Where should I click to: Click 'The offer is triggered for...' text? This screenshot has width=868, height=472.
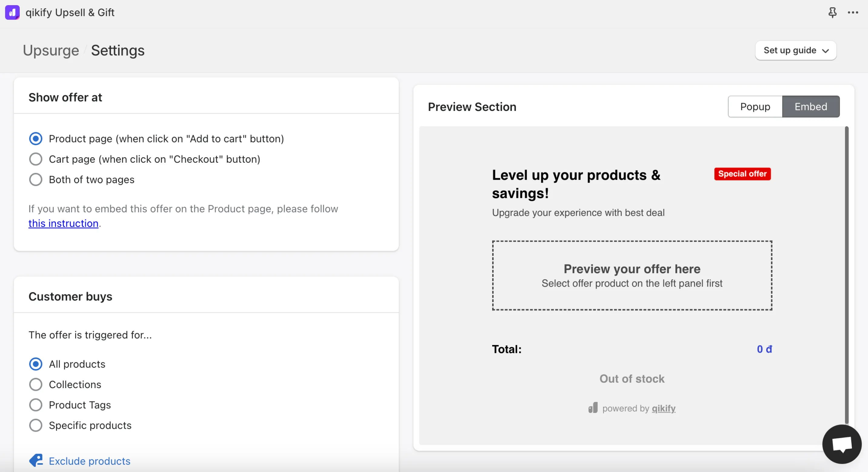[x=90, y=335]
